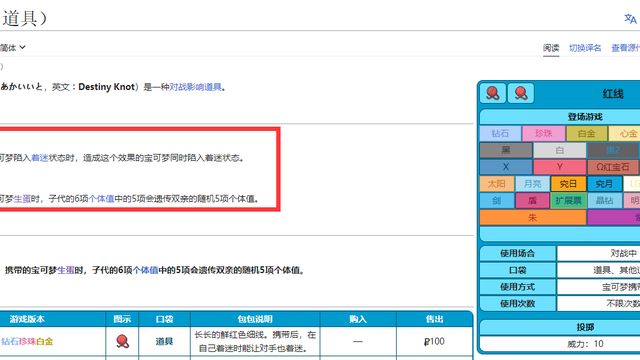Select the 剑 game cell
The width and height of the screenshot is (640, 360).
pyautogui.click(x=497, y=200)
